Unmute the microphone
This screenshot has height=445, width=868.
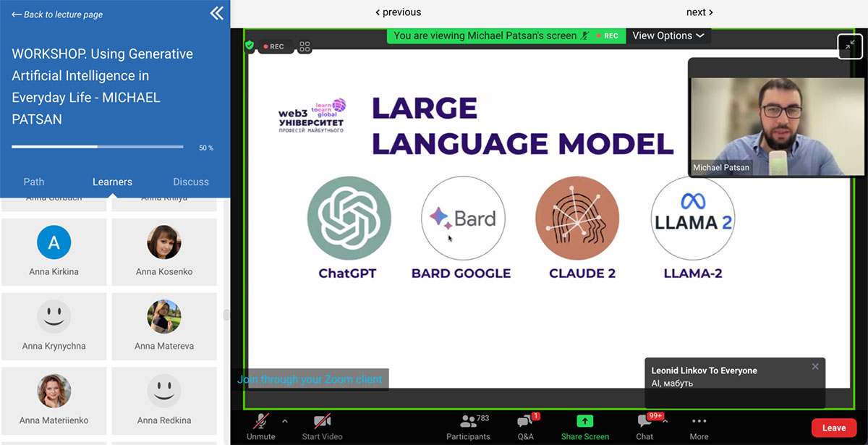click(260, 427)
